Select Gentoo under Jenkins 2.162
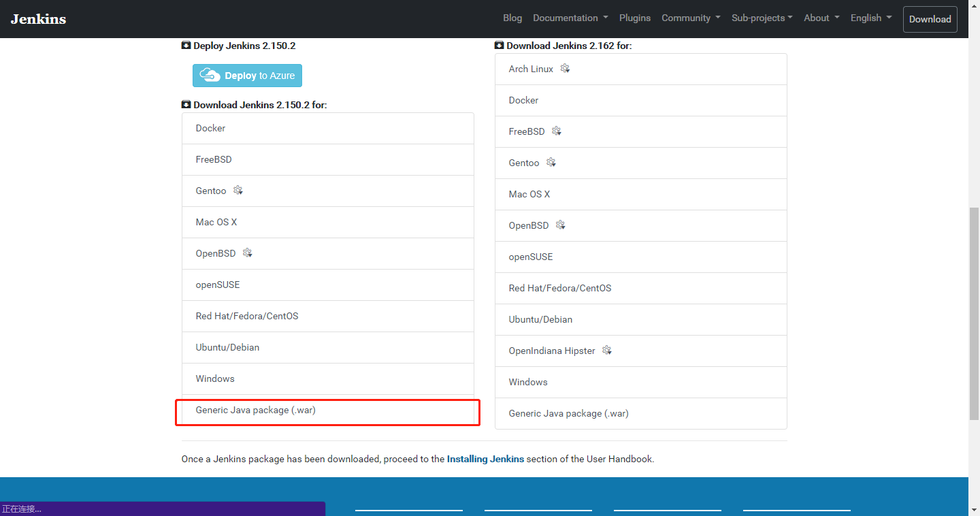This screenshot has width=980, height=516. click(x=641, y=163)
